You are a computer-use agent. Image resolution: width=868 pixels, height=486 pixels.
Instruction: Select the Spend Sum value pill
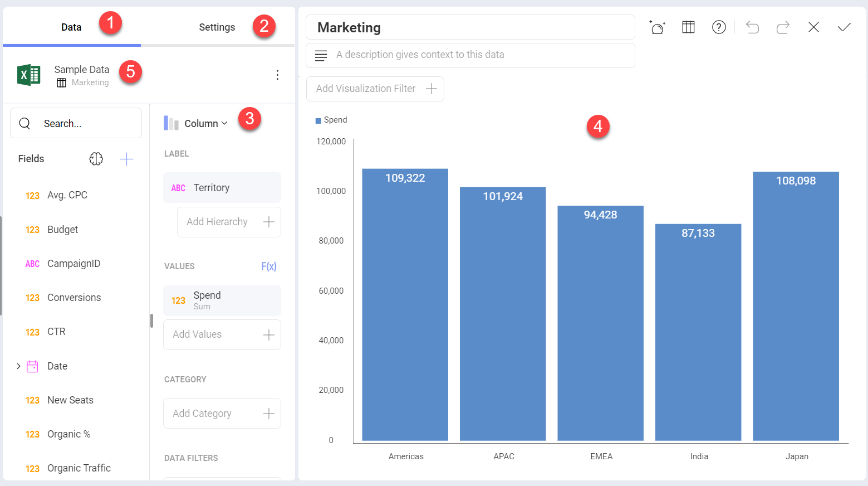pyautogui.click(x=222, y=300)
